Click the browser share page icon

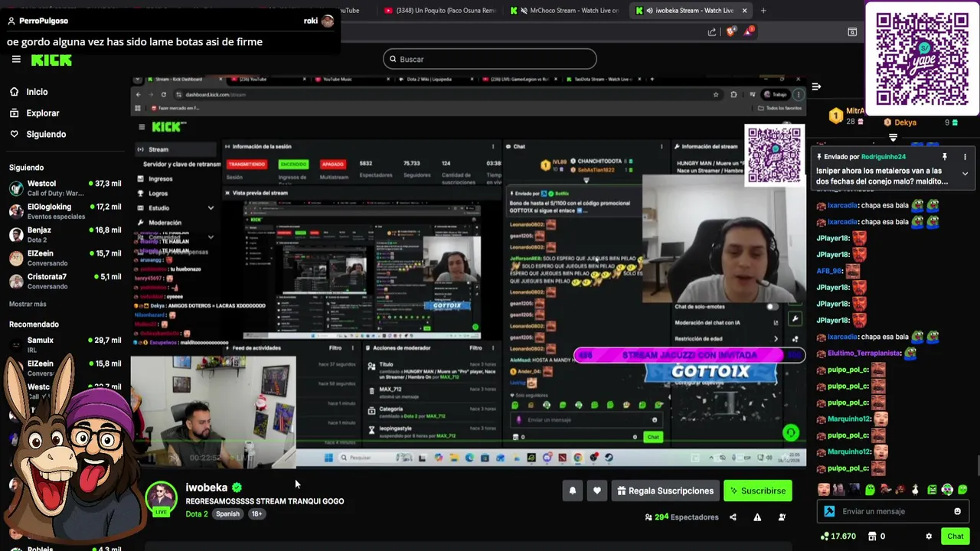712,31
